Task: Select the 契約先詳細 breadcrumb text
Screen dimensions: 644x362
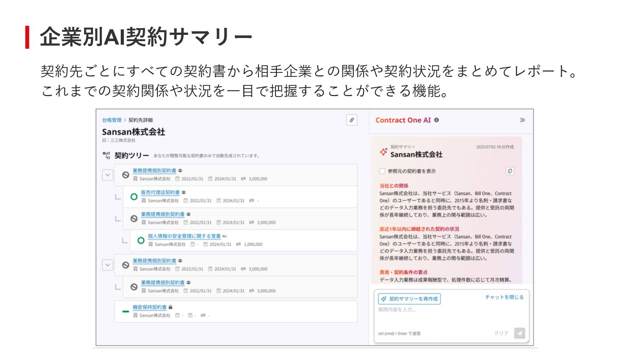Action: click(x=140, y=120)
